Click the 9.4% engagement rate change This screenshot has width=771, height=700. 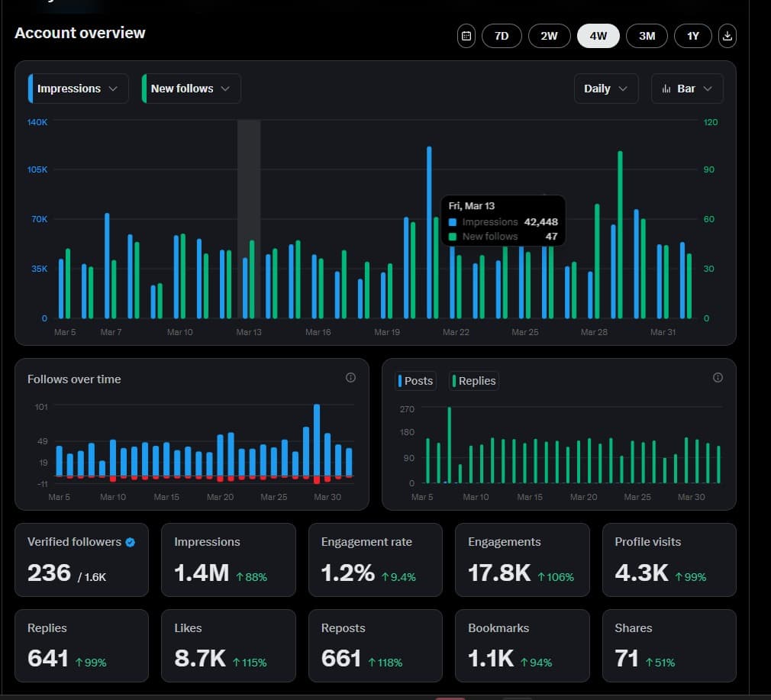click(x=398, y=577)
